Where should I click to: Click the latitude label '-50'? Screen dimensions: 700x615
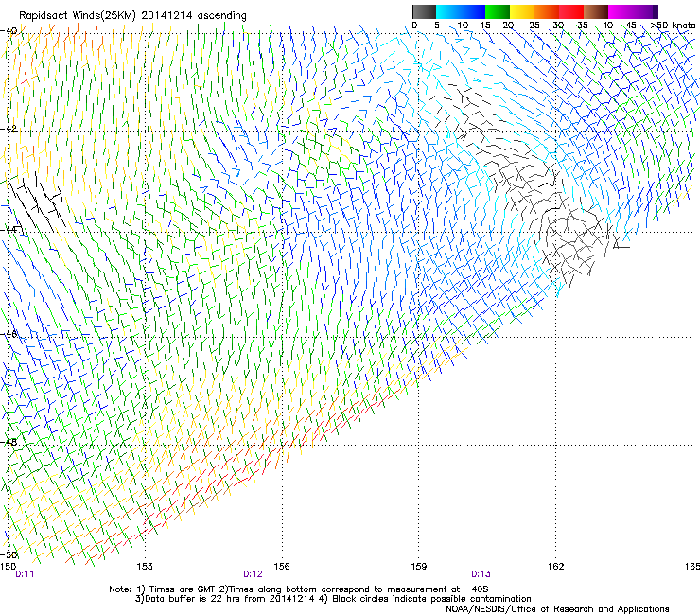9,554
